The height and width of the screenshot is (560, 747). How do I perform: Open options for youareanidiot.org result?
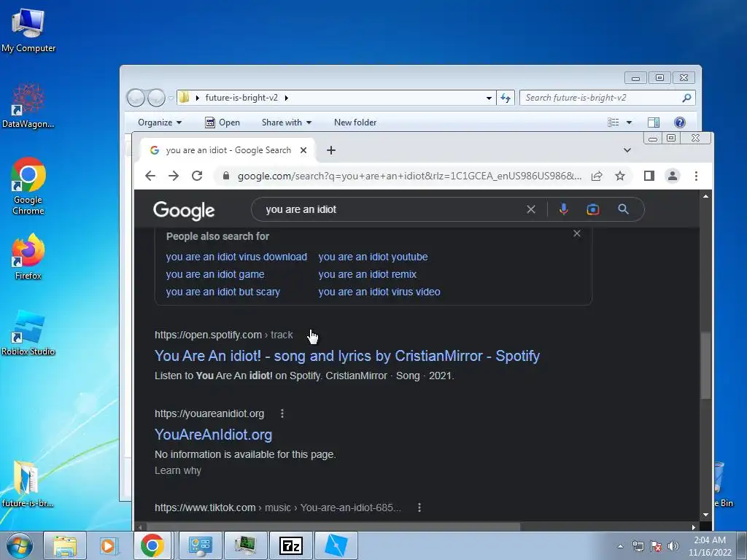pos(282,413)
